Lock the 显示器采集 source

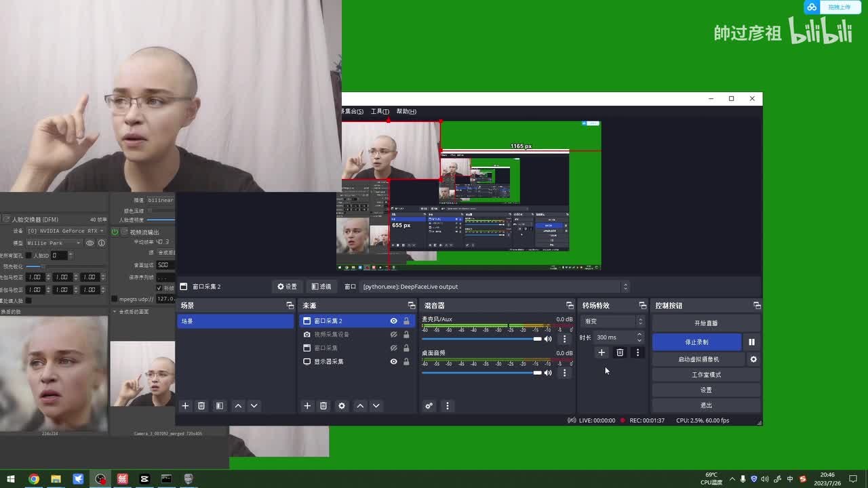tap(406, 361)
